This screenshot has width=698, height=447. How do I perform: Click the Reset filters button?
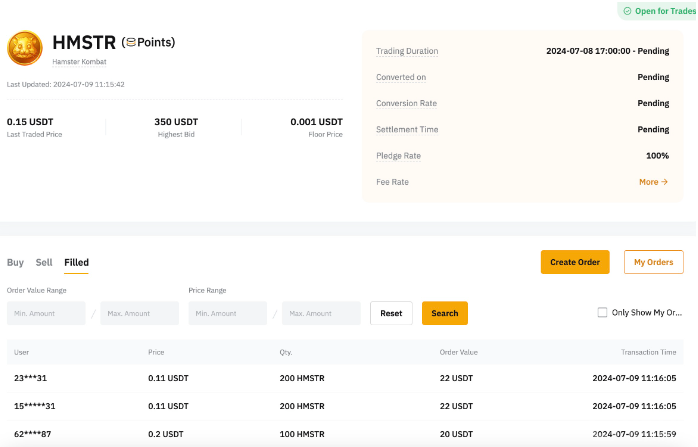391,313
